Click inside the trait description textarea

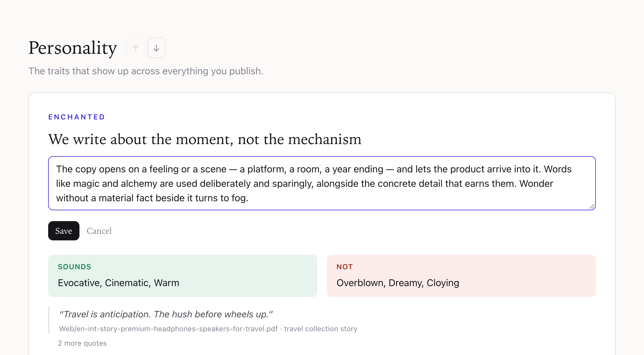click(x=322, y=183)
